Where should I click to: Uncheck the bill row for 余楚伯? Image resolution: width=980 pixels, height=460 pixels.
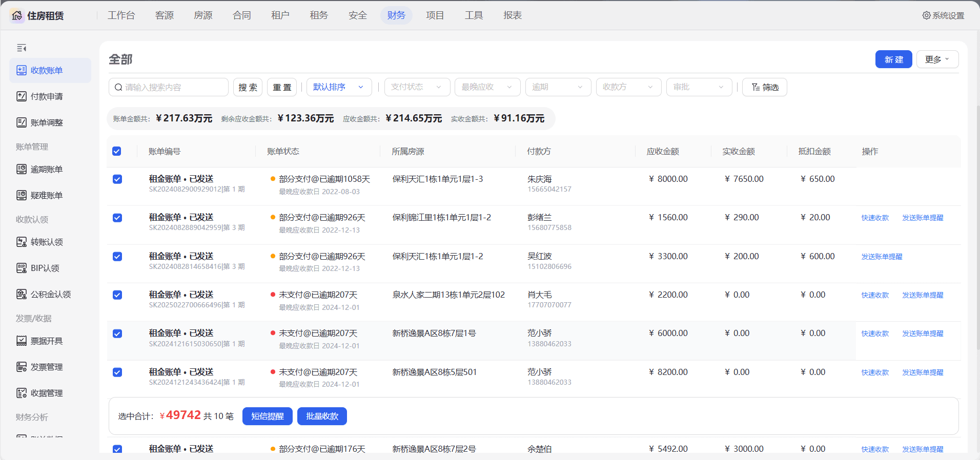pos(117,449)
